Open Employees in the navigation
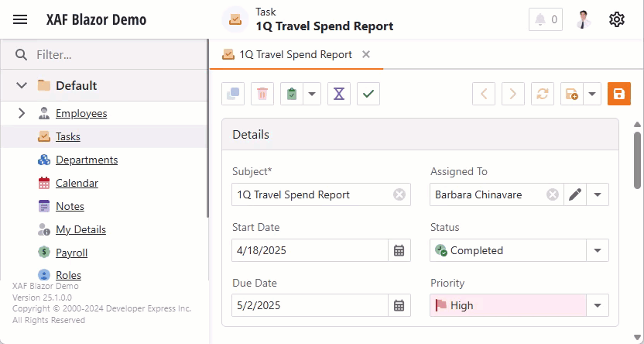 (x=81, y=113)
